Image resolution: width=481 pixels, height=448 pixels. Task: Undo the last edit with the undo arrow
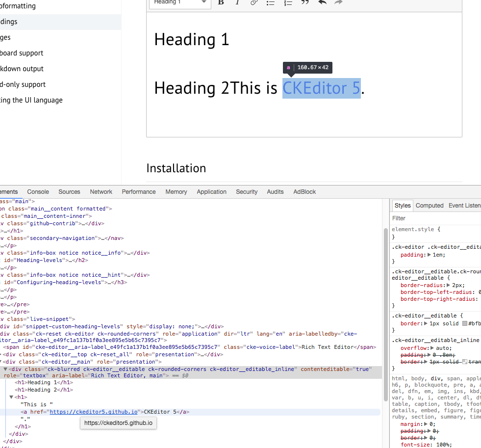(x=322, y=2)
